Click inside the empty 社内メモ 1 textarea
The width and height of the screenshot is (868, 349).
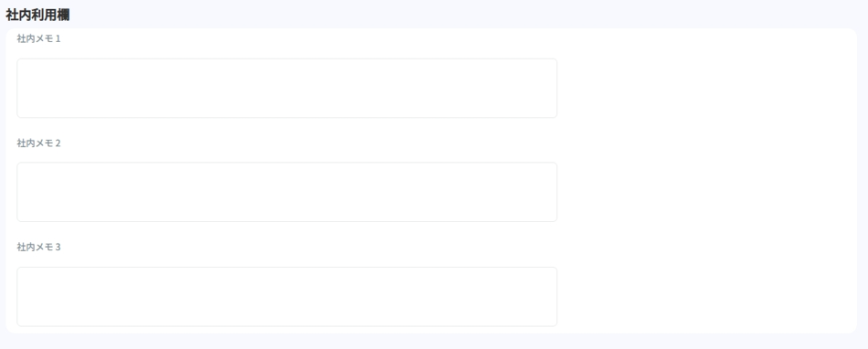[x=287, y=88]
